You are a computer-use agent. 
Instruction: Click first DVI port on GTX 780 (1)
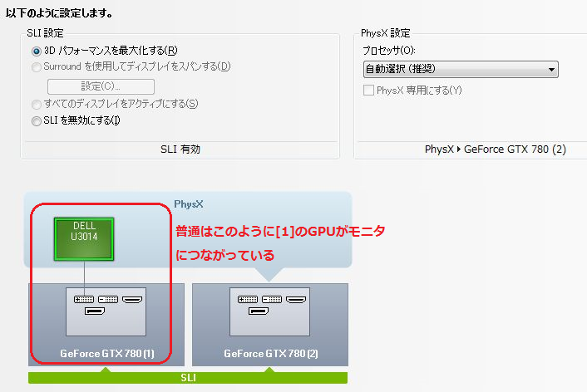(84, 299)
